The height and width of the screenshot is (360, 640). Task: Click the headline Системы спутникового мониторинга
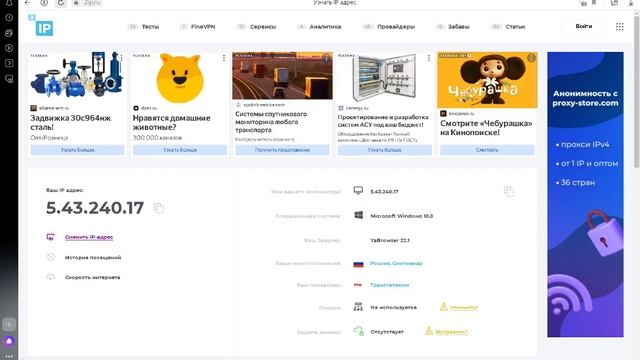click(x=271, y=122)
